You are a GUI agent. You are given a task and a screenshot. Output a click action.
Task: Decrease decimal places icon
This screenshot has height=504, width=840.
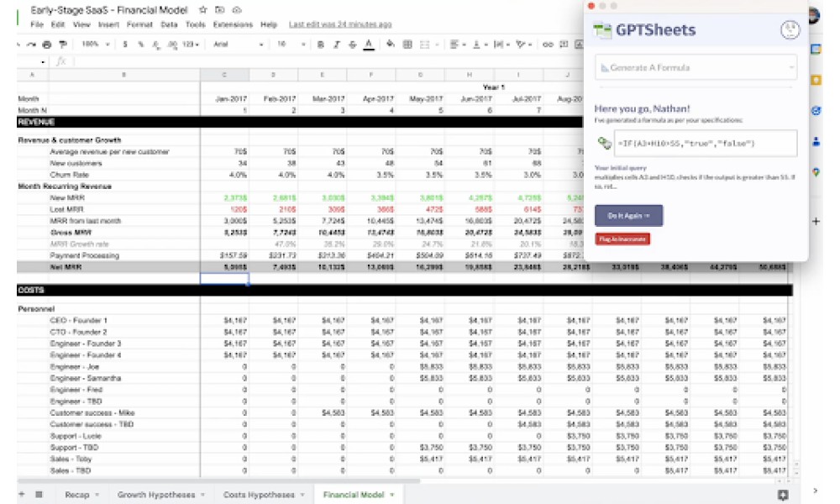pos(156,45)
